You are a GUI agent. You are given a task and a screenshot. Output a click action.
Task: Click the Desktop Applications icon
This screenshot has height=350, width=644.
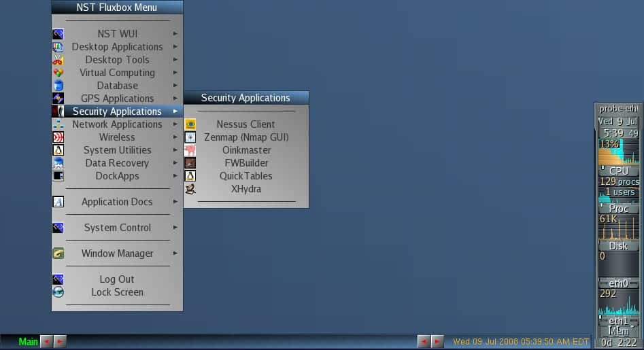[58, 47]
